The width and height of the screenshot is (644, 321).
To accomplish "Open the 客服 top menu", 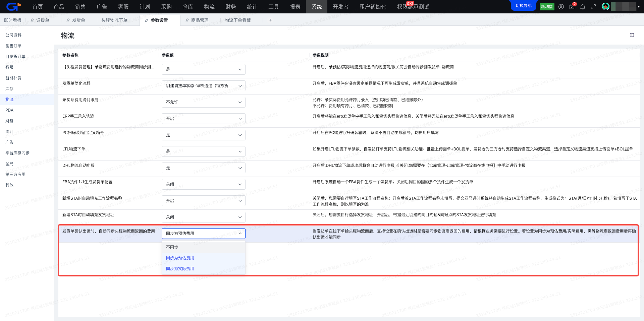I will (x=123, y=7).
